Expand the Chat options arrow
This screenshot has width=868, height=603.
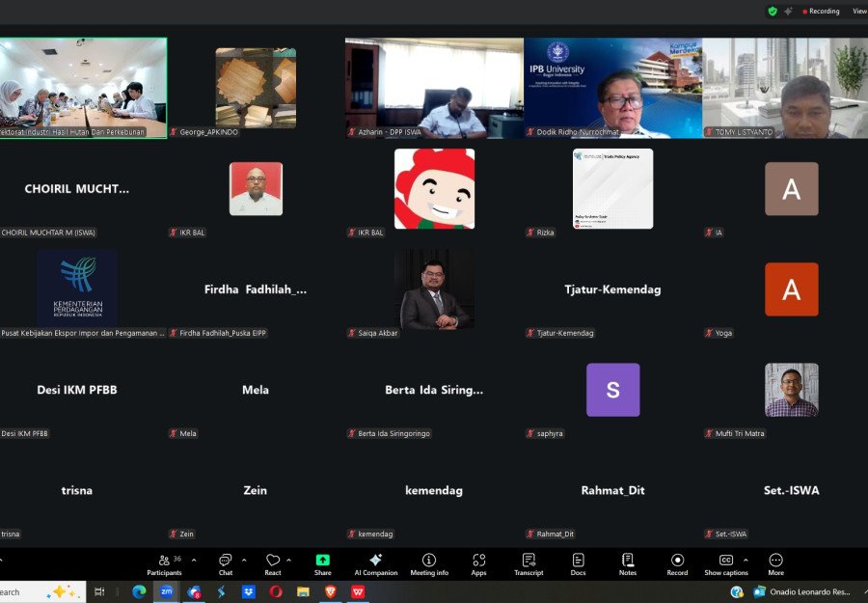coord(243,560)
